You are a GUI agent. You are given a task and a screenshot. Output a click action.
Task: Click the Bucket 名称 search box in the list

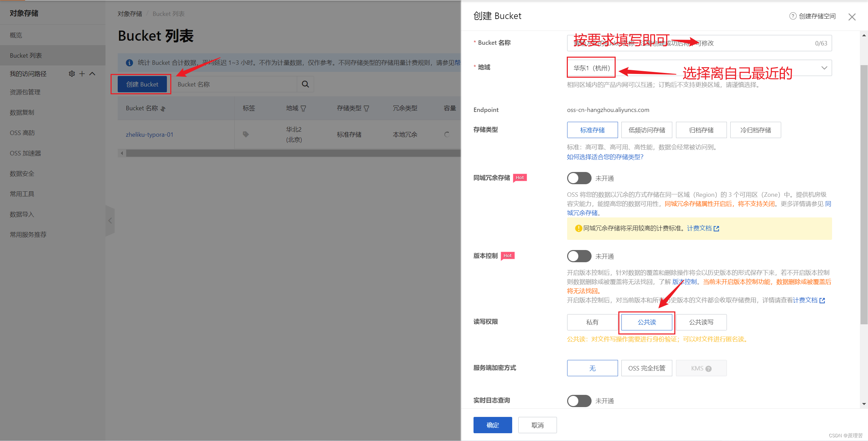tap(234, 84)
